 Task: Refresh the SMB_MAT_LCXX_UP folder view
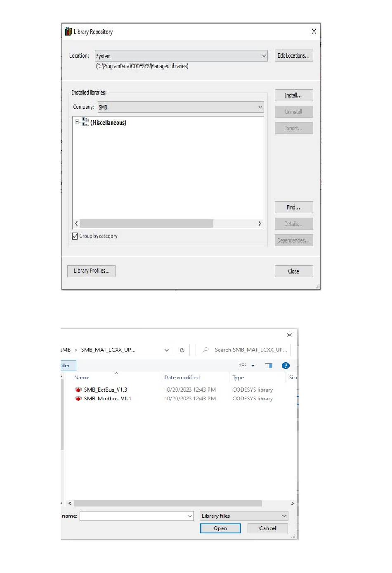point(182,350)
